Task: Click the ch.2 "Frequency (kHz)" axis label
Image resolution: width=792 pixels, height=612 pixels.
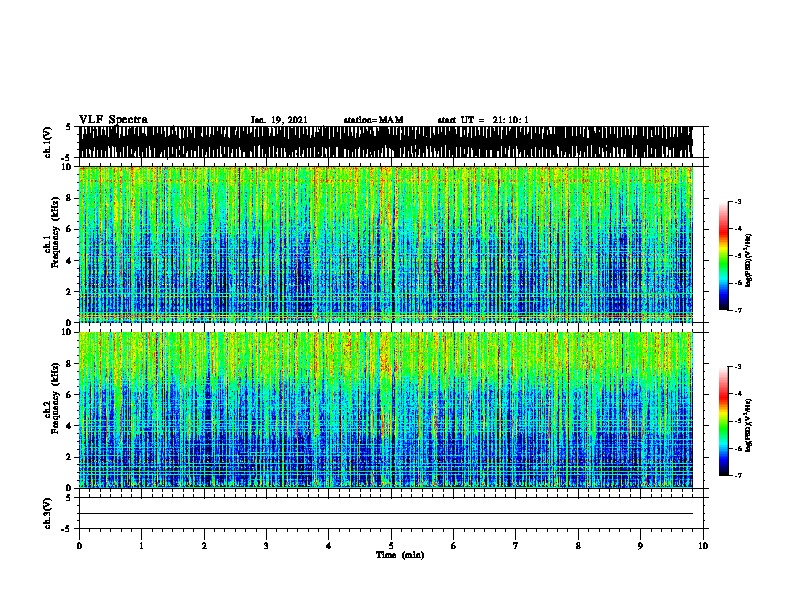Action: (55, 398)
